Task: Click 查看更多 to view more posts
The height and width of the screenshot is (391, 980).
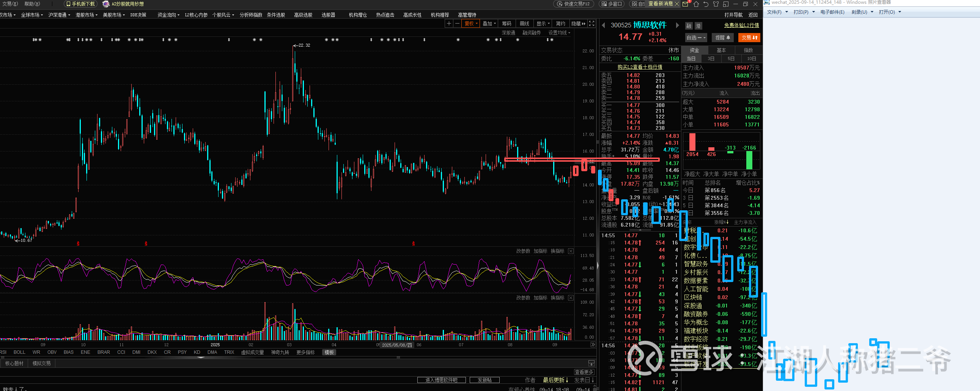Action: (584, 372)
